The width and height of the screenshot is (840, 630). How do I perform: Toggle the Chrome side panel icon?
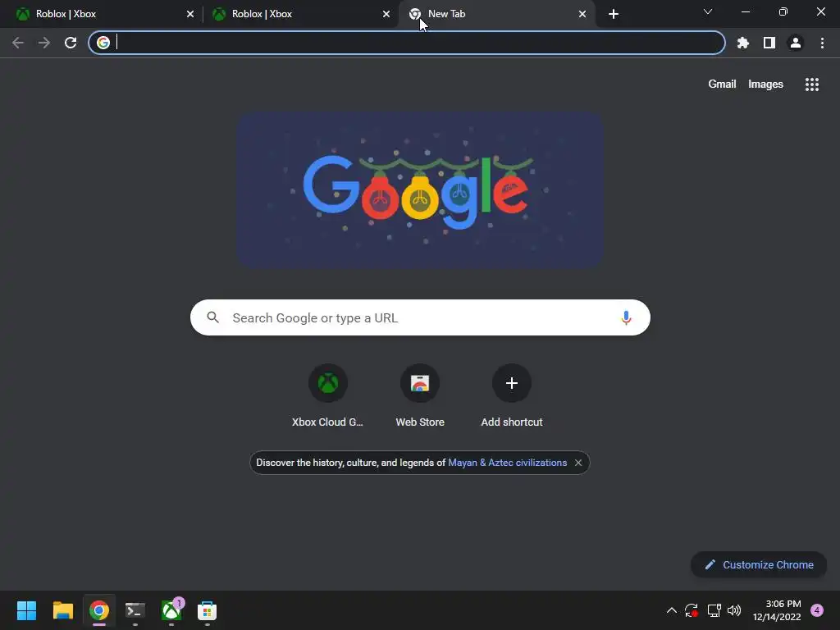pyautogui.click(x=769, y=43)
